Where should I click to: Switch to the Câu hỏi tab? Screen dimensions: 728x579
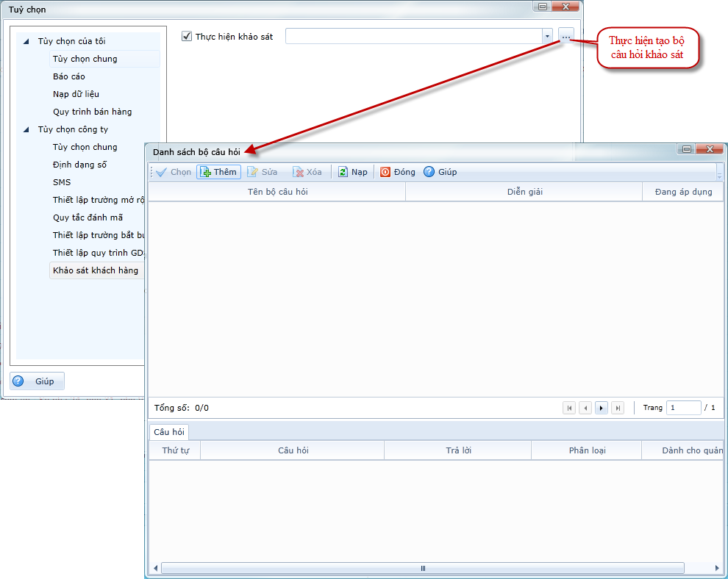pyautogui.click(x=169, y=432)
